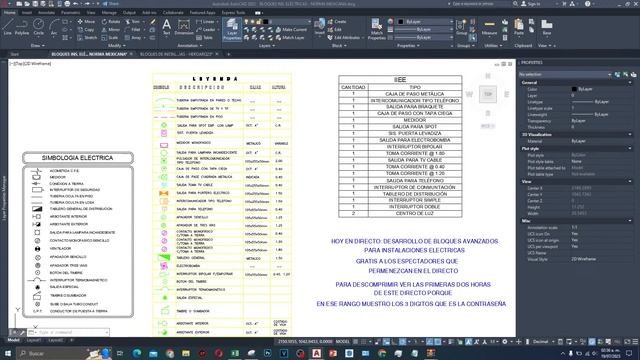Click Edit Attributes in Block panel
Viewport: 640px width, 360px height.
coord(344,38)
